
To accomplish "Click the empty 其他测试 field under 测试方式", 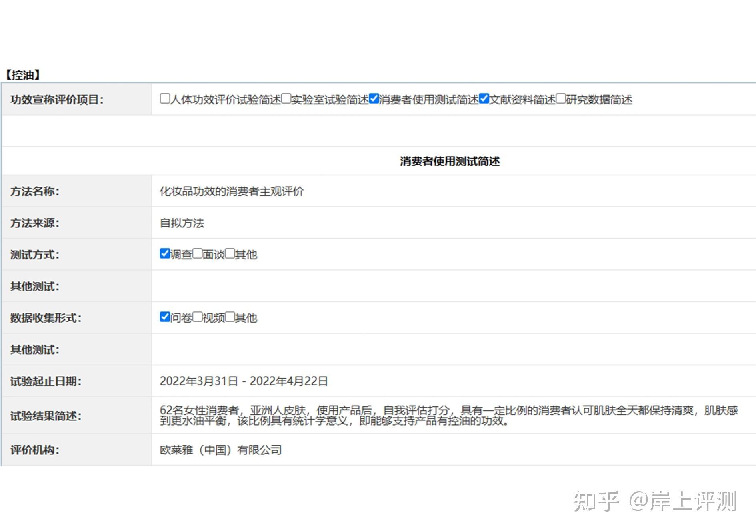I will point(454,286).
